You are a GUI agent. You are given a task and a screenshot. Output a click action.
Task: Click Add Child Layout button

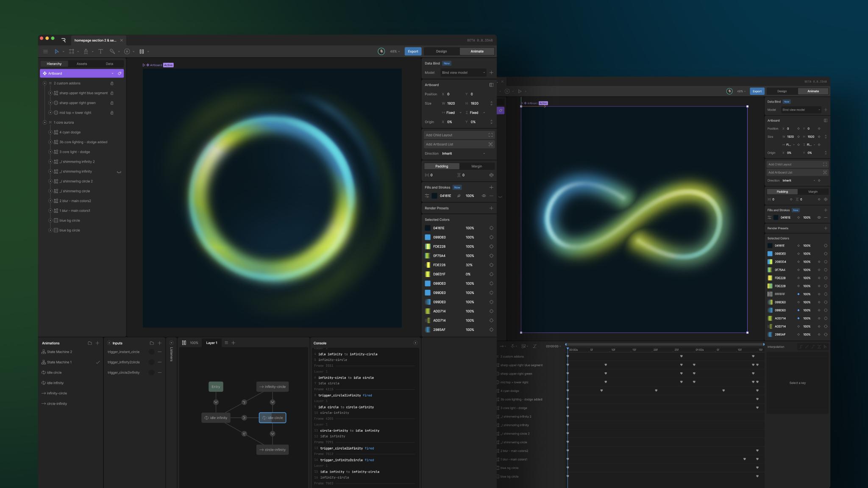[459, 135]
